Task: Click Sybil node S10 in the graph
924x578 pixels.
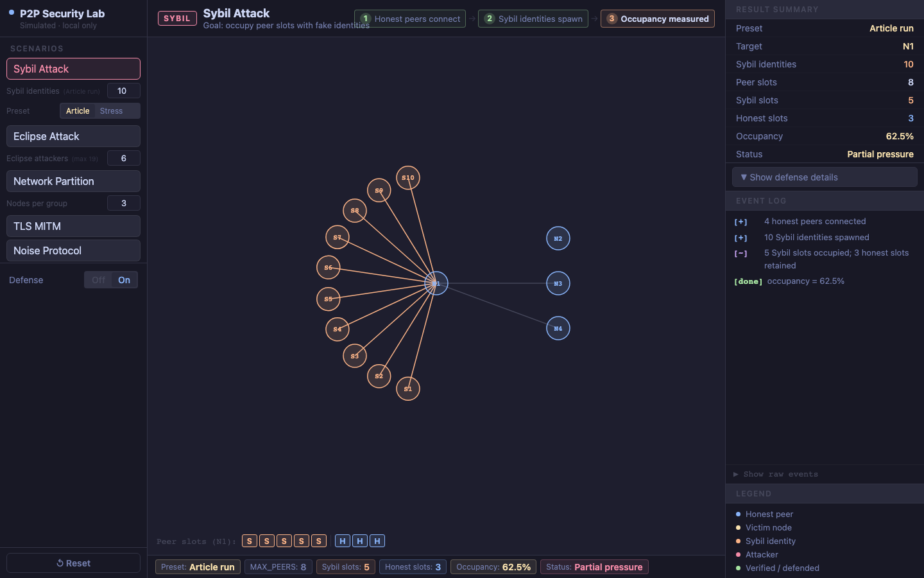Action: click(x=408, y=177)
